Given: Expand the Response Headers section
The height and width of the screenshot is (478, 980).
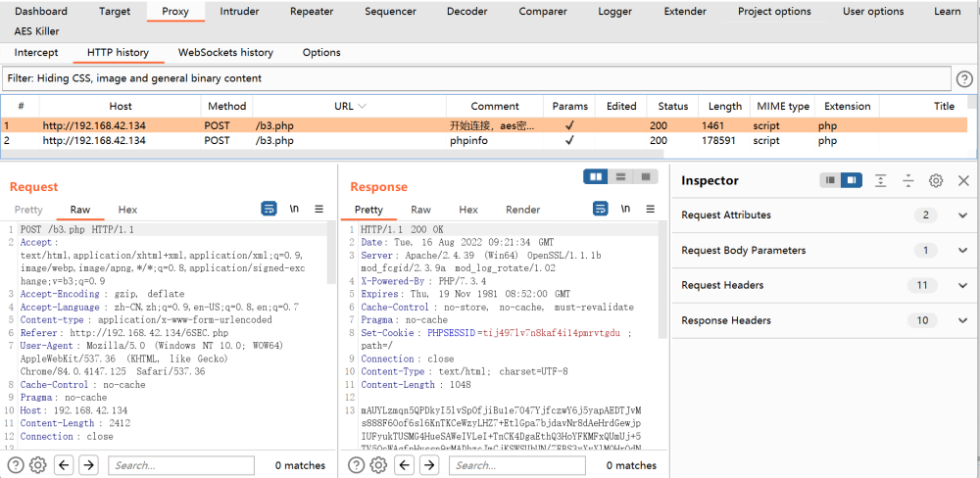Looking at the screenshot, I should [961, 321].
